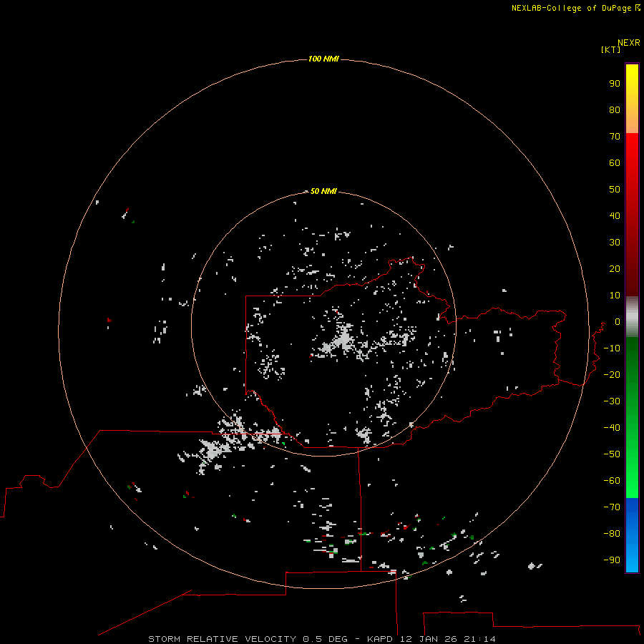
Task: Click the -30 knot scale value
Action: pyautogui.click(x=612, y=401)
